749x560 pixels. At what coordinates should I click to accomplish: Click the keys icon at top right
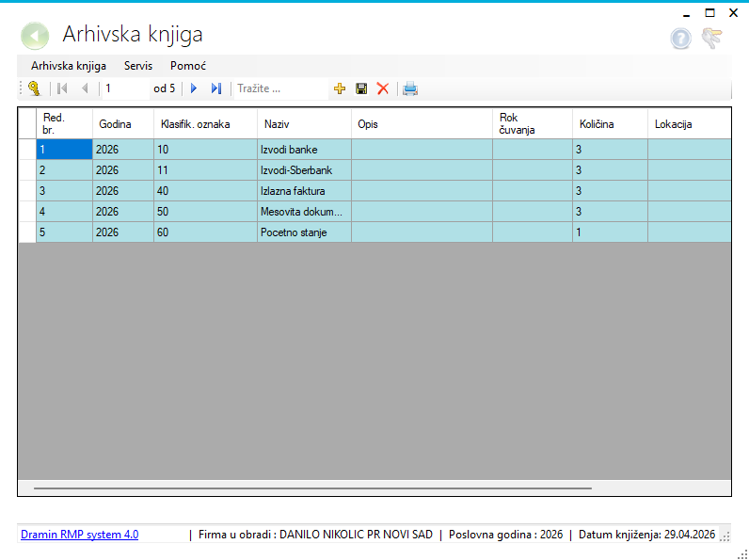[x=711, y=39]
